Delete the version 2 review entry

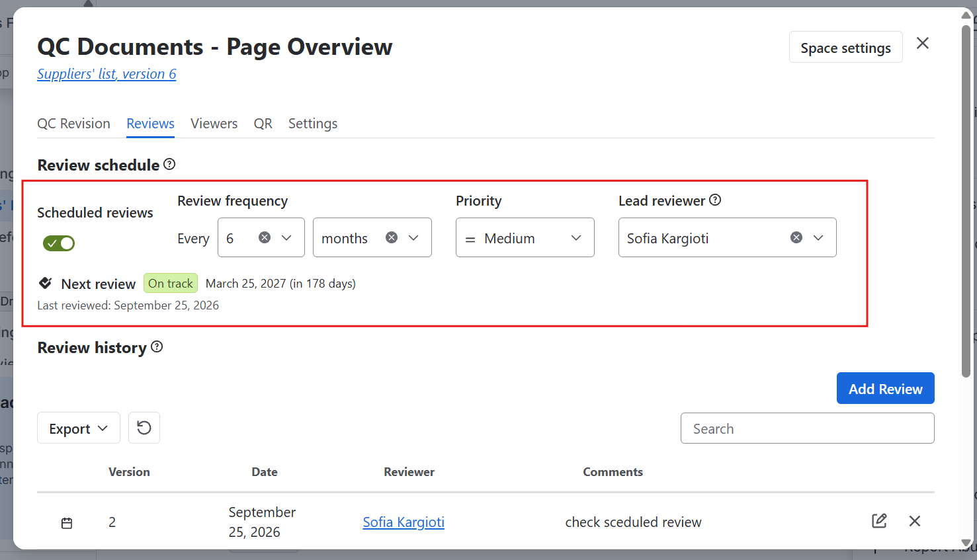point(915,521)
